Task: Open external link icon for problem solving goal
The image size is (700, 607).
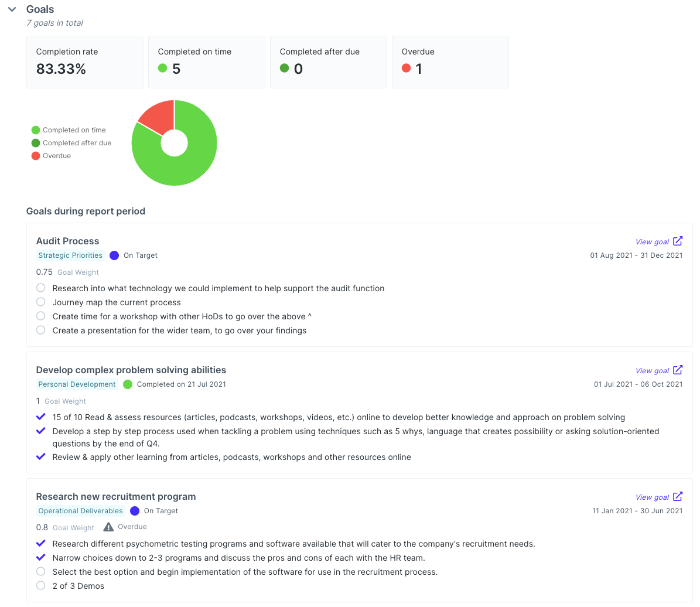Action: click(x=678, y=370)
